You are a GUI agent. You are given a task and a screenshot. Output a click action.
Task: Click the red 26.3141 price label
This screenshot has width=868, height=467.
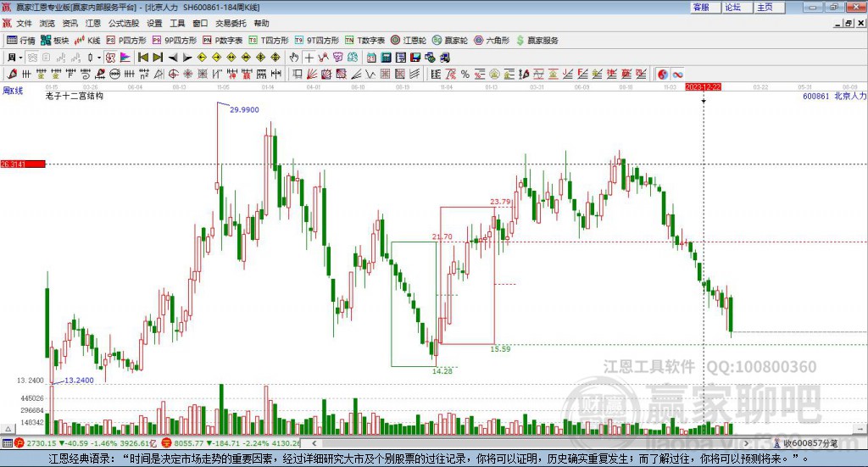(x=23, y=164)
